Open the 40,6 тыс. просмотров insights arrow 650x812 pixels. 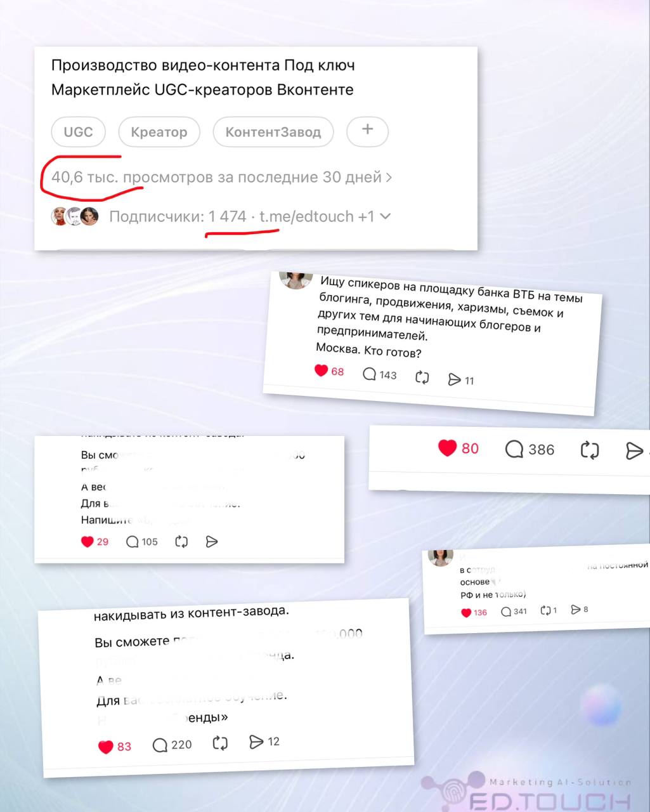(389, 177)
